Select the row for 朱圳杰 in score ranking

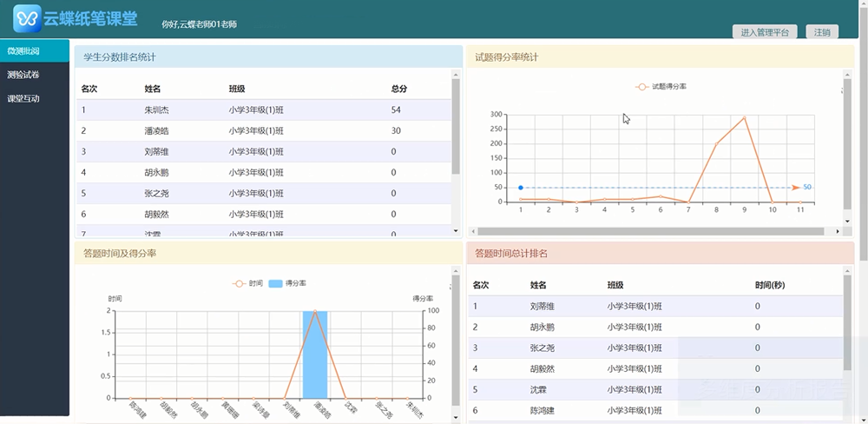tap(260, 110)
